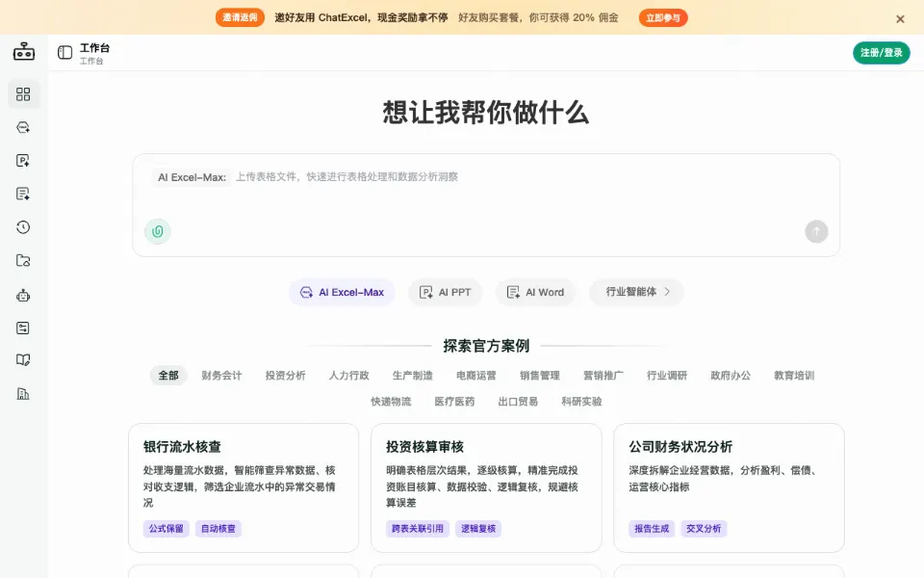
Task: Toggle the sidebar collapse icon beside 工作台
Action: tap(64, 52)
